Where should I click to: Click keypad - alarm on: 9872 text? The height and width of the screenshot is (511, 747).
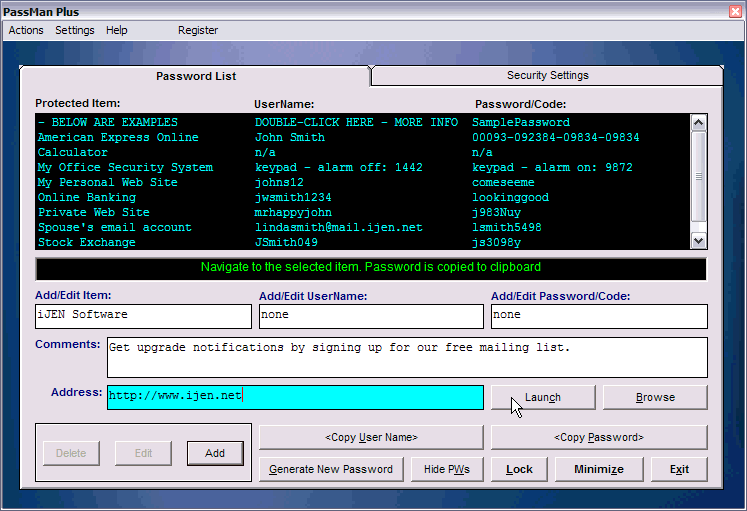552,168
